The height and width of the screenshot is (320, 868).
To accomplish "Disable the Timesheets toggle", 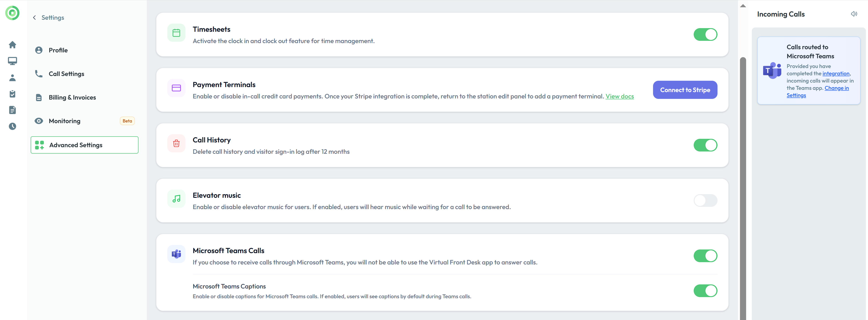I will pyautogui.click(x=705, y=34).
